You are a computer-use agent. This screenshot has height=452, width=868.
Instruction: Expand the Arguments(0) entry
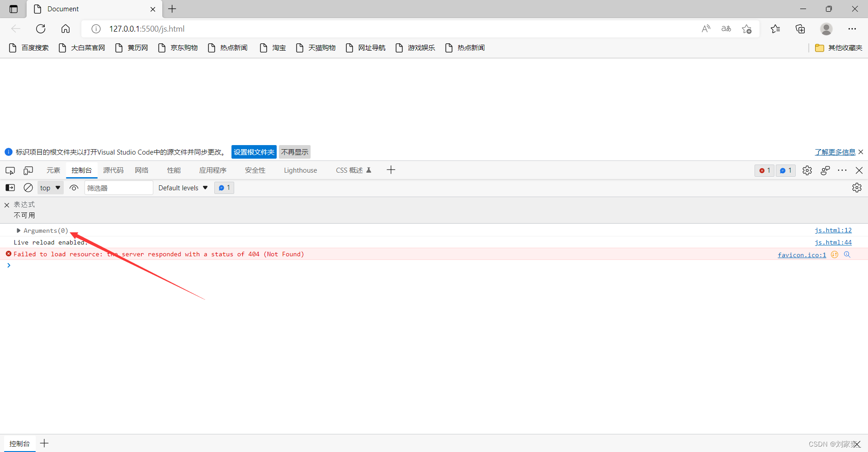pos(19,231)
